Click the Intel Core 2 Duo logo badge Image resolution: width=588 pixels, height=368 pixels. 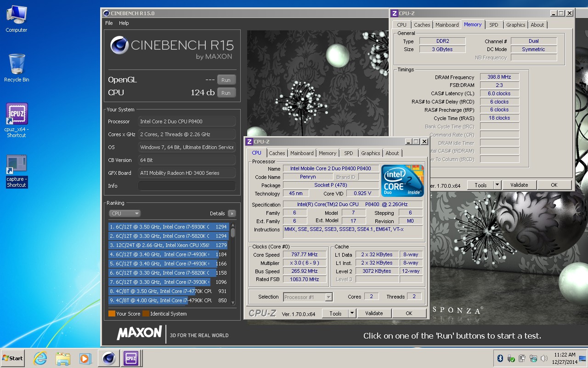click(402, 181)
